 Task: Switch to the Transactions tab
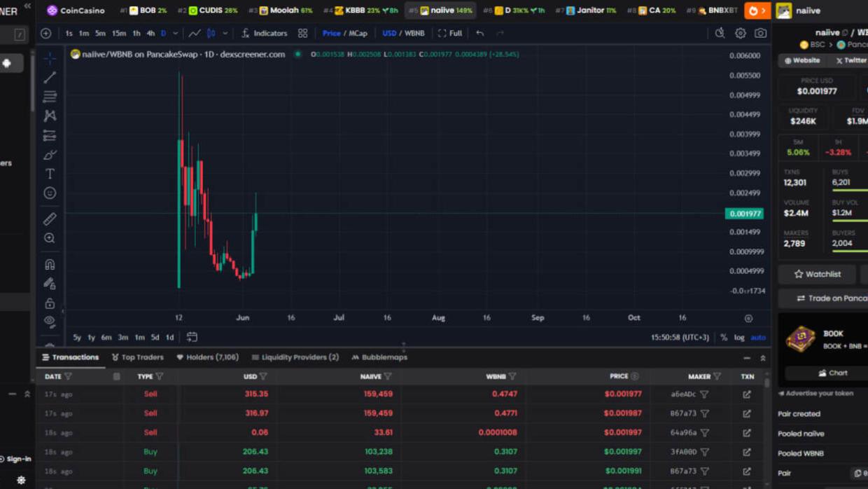pos(70,357)
